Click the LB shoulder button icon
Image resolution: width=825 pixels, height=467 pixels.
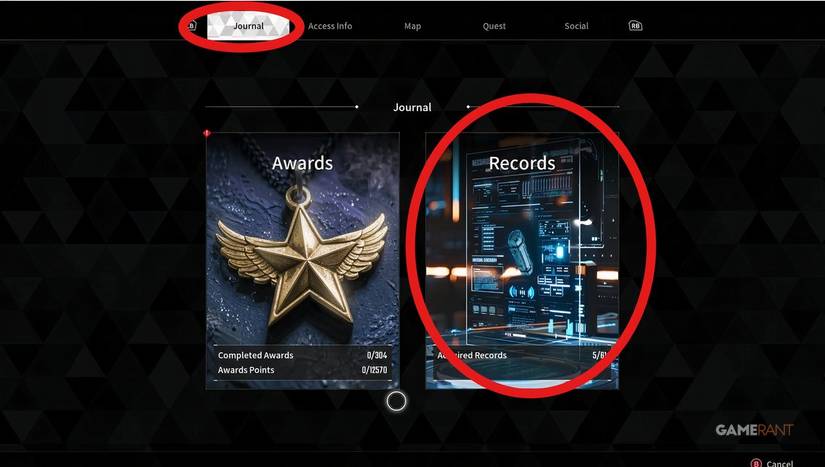pyautogui.click(x=192, y=25)
